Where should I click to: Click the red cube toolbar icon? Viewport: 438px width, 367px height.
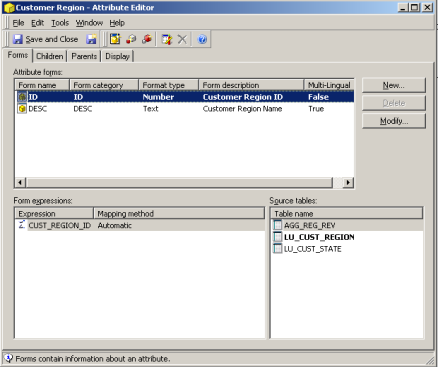click(147, 39)
